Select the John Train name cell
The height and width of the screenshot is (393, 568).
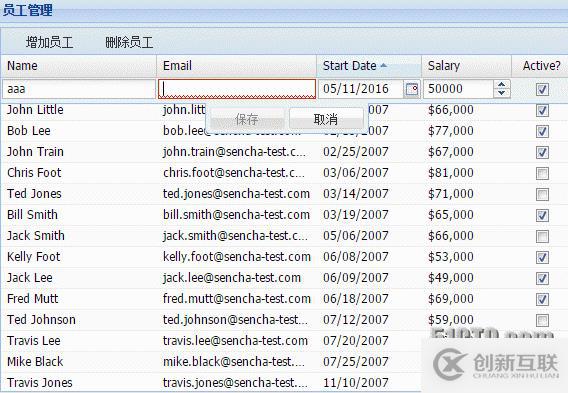click(35, 152)
